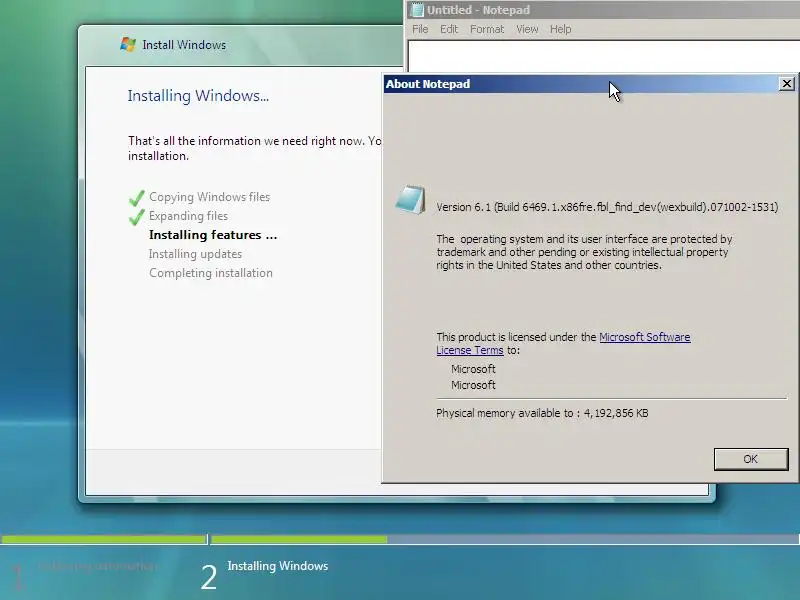Screen dimensions: 800x600
Task: Click the Version 6.1 build string
Action: (607, 207)
